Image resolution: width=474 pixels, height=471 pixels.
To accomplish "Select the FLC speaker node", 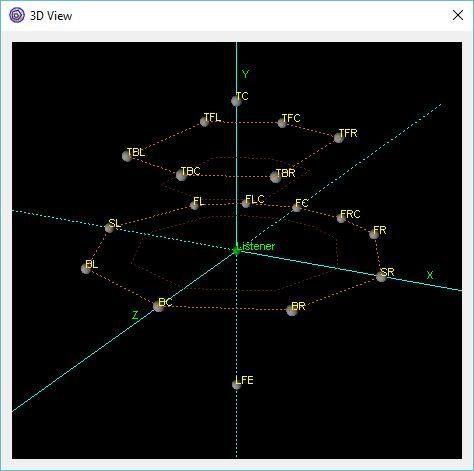I will tap(246, 203).
